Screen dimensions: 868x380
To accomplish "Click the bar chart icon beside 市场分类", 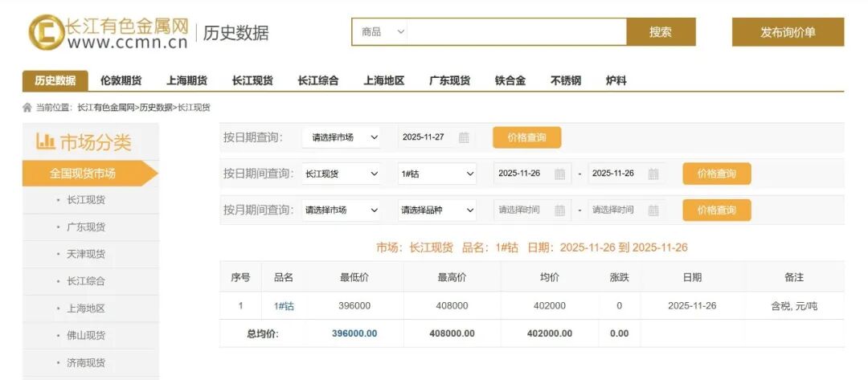I will (45, 142).
